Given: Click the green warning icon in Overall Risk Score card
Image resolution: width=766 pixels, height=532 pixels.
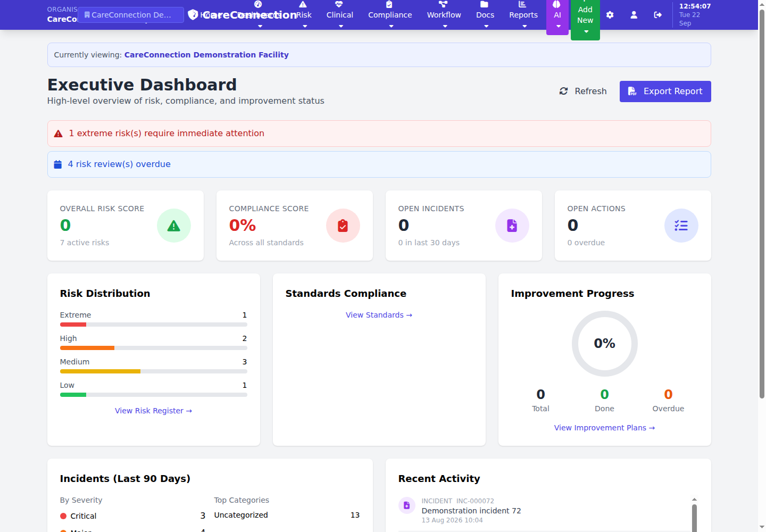Looking at the screenshot, I should pos(174,226).
